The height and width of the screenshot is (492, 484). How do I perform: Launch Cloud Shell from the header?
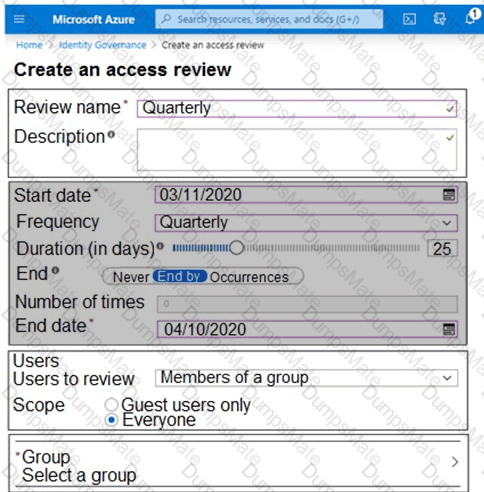409,19
